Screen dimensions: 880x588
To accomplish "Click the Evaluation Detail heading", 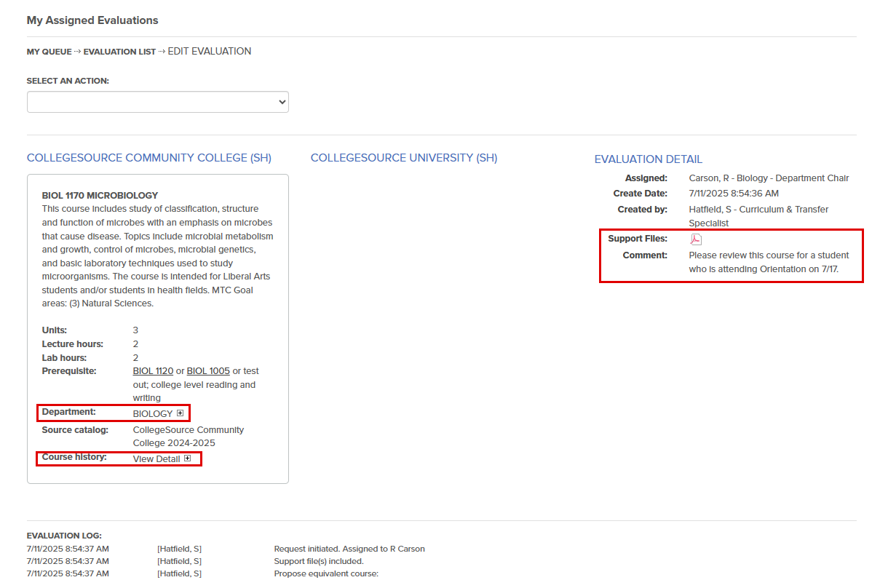I will (649, 159).
